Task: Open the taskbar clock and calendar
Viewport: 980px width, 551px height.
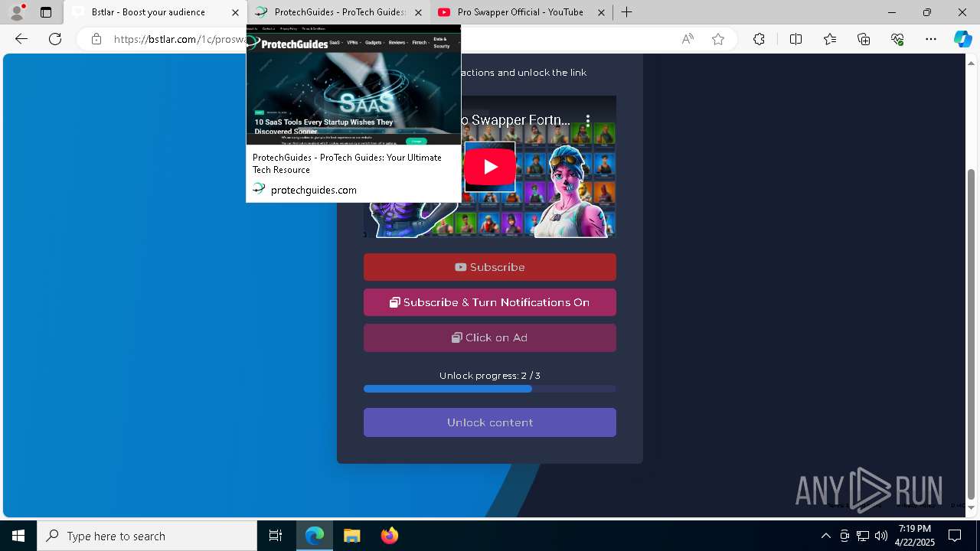Action: pyautogui.click(x=915, y=536)
